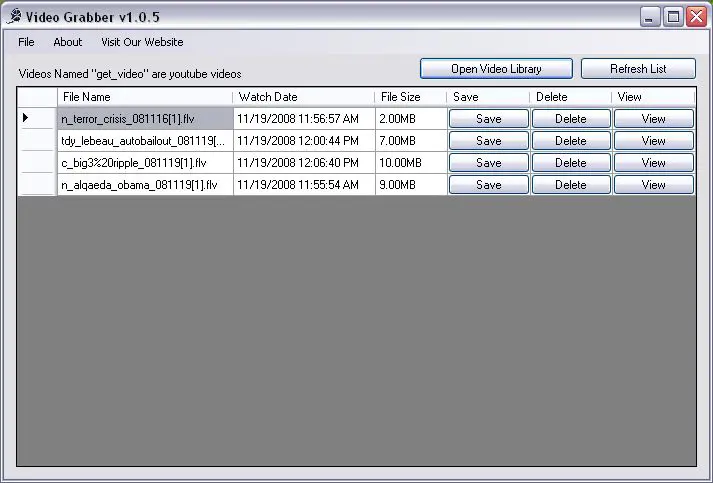
Task: Click the File Size column header
Action: click(410, 97)
